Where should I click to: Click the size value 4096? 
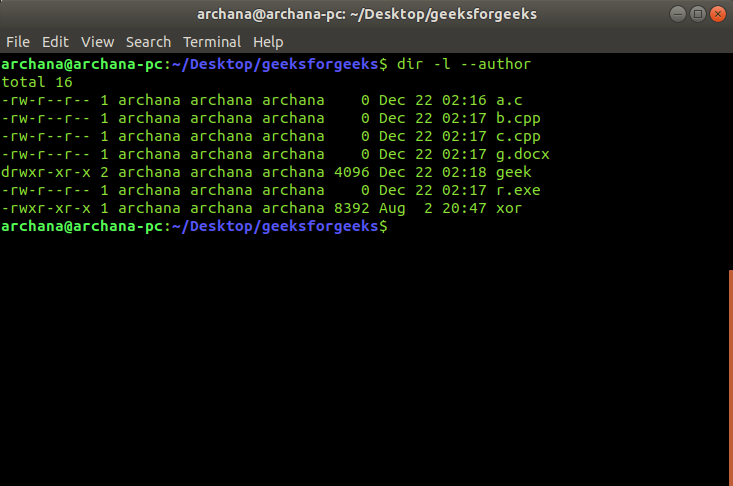tap(352, 172)
